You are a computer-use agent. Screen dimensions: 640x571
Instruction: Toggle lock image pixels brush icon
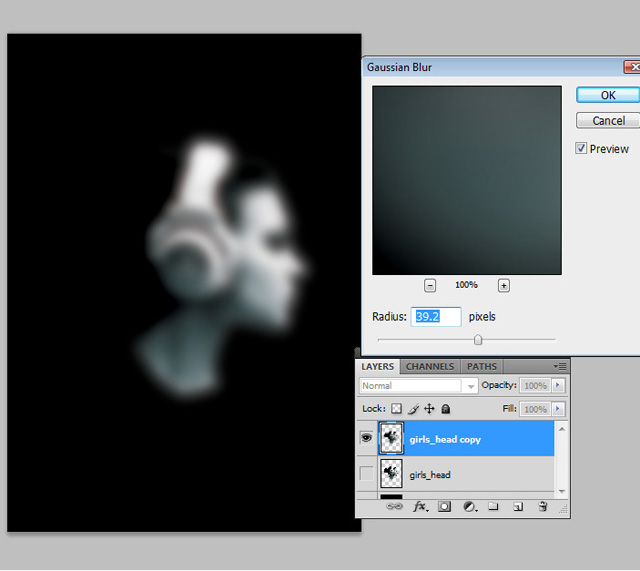(412, 409)
